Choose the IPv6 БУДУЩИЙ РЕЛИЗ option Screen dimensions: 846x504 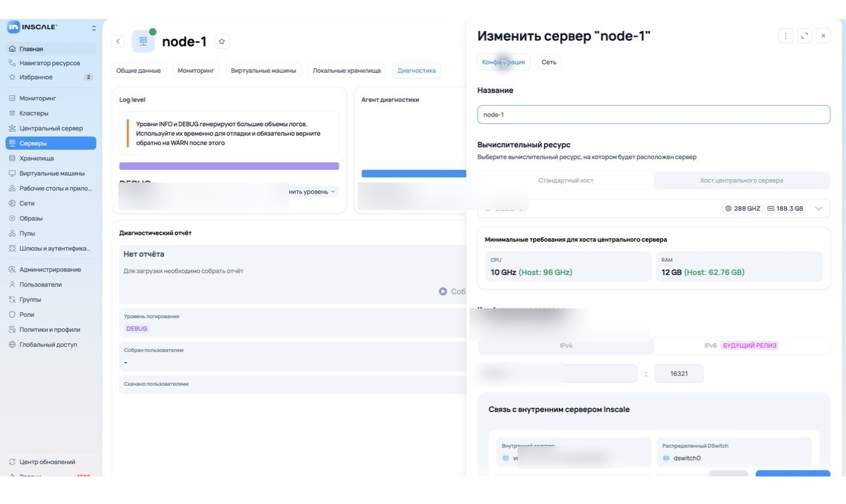coord(740,345)
